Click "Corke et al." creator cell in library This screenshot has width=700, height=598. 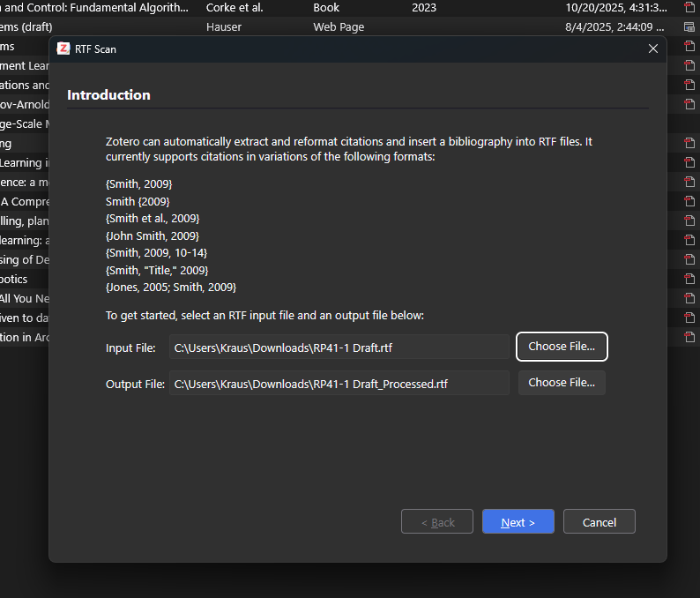tap(235, 8)
